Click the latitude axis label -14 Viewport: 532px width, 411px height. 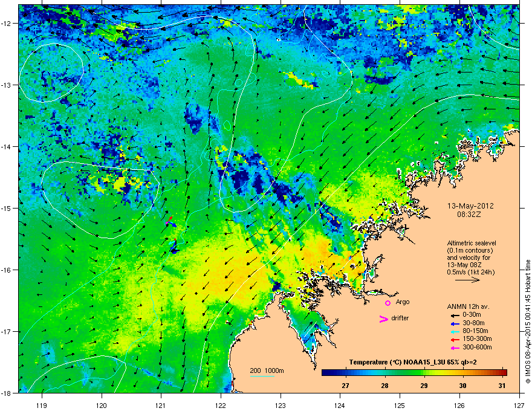(x=6, y=146)
